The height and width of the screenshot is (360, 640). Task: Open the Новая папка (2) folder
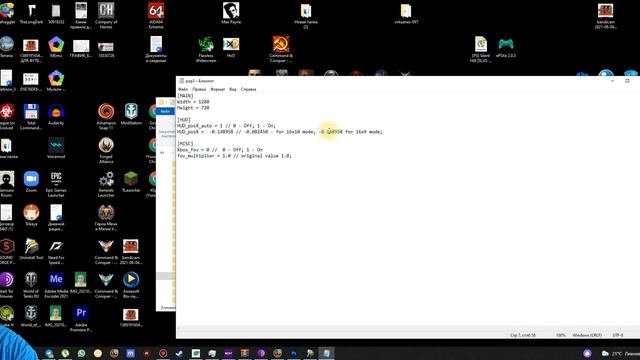point(306,16)
